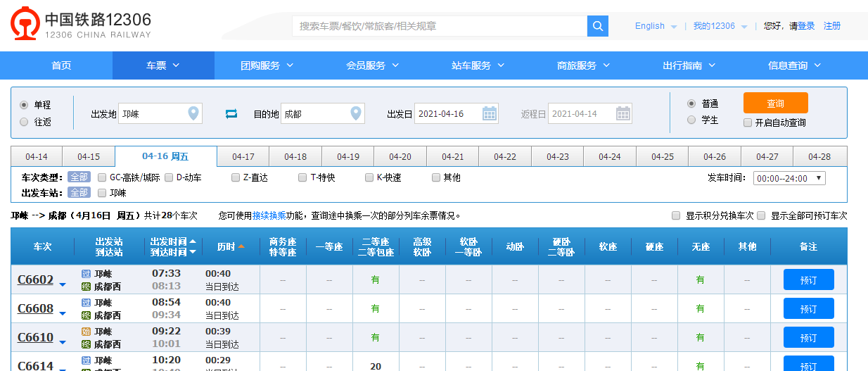Click 预订 button for train C6608
The height and width of the screenshot is (371, 868).
click(x=808, y=308)
